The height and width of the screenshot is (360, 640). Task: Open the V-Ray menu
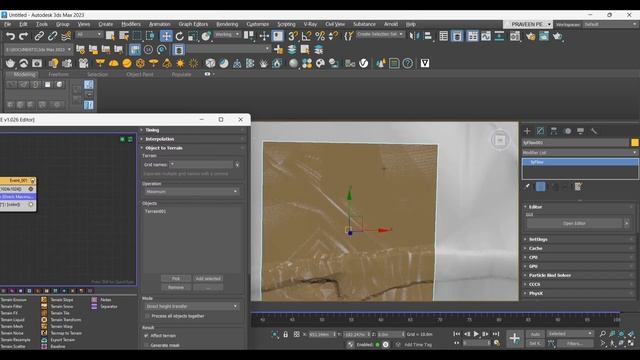(x=310, y=24)
